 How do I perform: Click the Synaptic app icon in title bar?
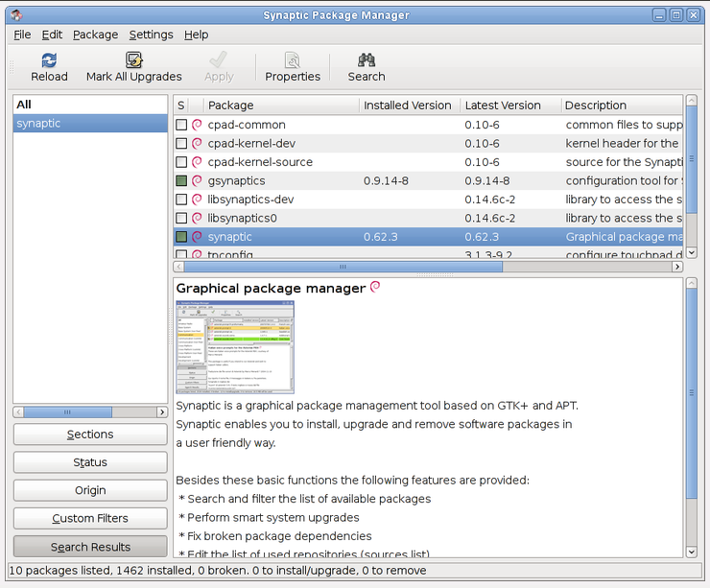click(16, 15)
